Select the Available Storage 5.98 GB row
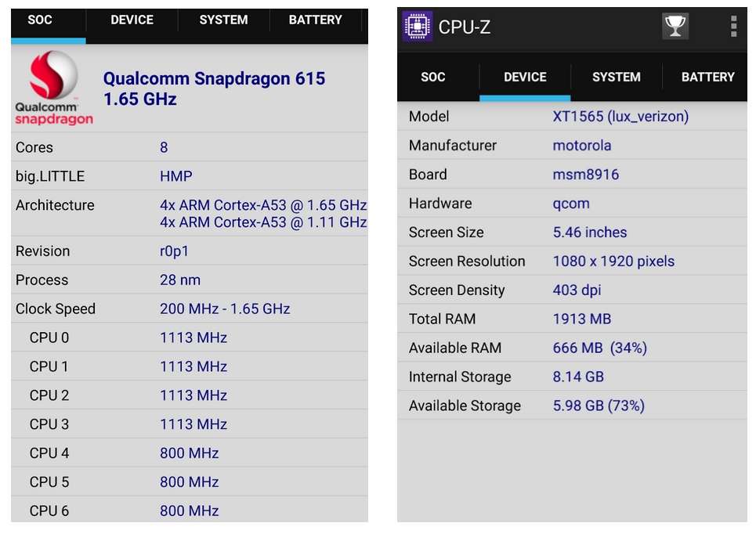 point(573,405)
